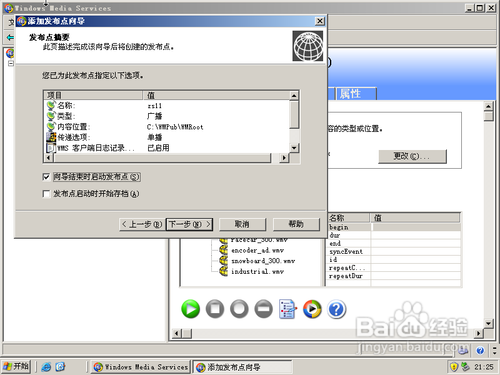Click the taskbar clock showing 21:25
The image size is (500, 375).
click(x=484, y=367)
